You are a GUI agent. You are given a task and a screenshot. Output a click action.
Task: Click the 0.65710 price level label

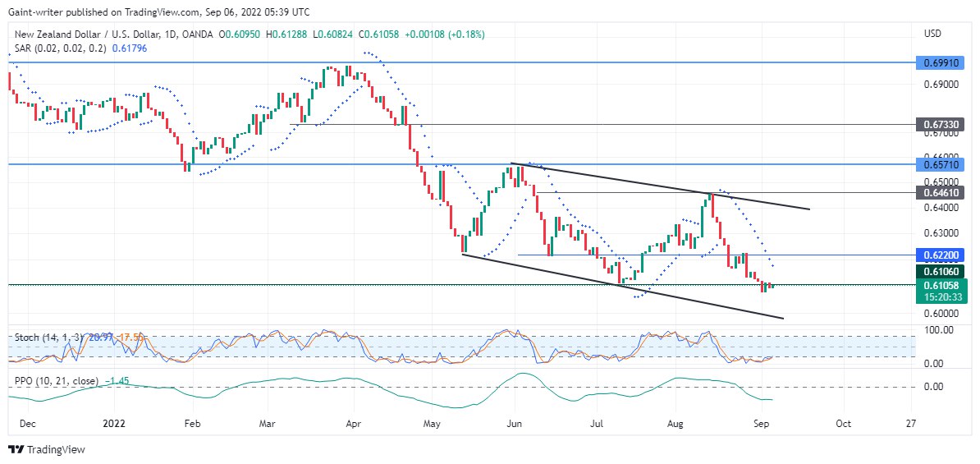[941, 164]
